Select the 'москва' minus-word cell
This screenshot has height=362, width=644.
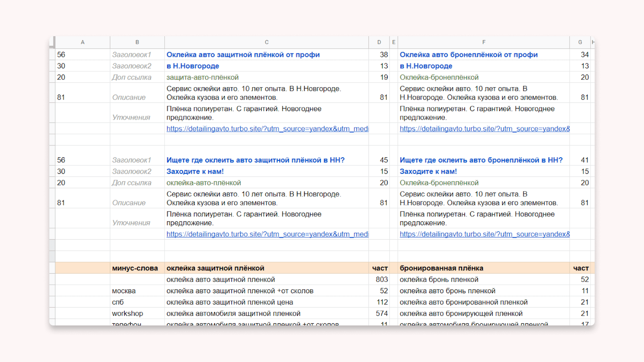(124, 291)
